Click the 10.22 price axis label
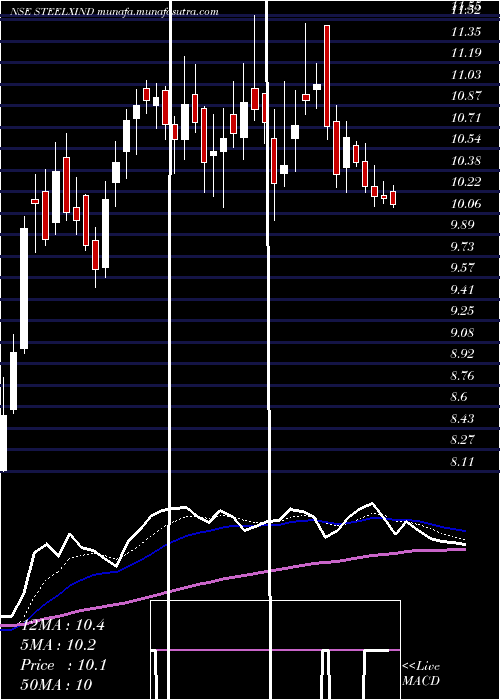This screenshot has height=700, width=500. click(466, 182)
